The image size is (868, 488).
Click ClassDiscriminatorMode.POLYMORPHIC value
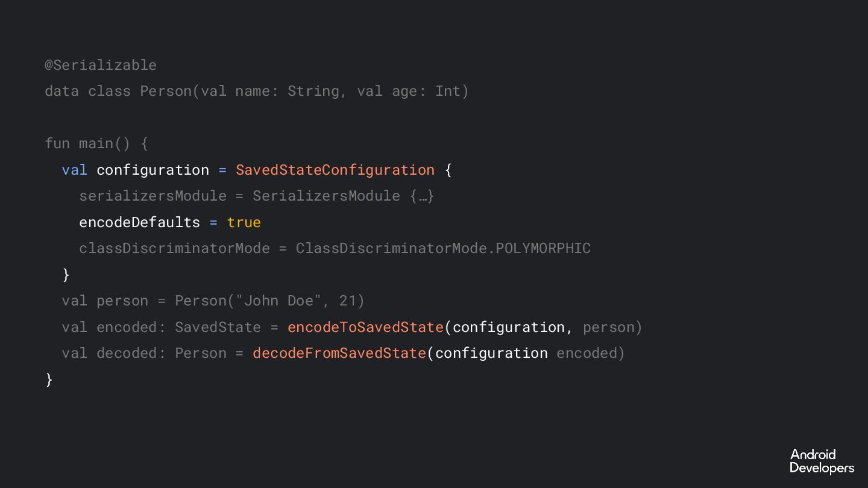443,248
